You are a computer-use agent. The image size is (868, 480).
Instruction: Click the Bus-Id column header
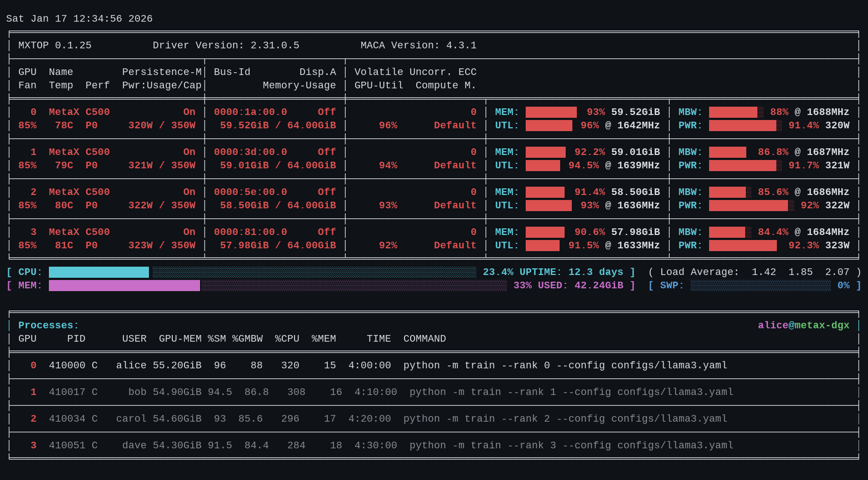(x=232, y=72)
